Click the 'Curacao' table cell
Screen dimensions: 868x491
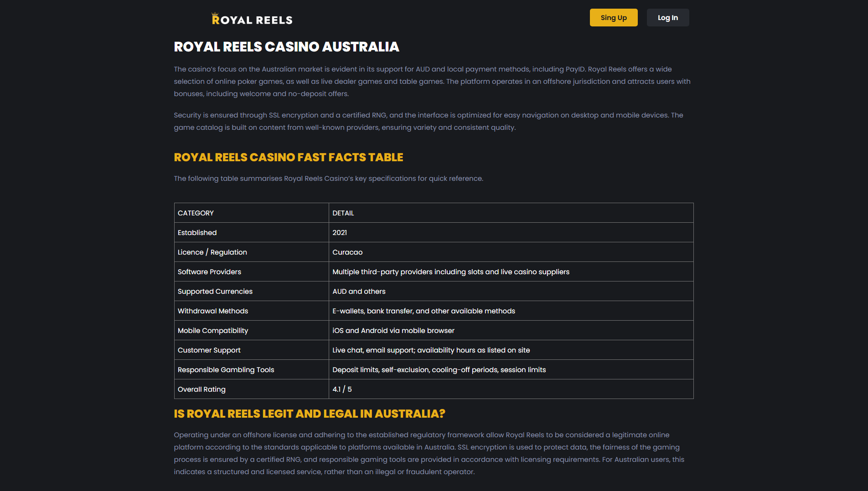tap(511, 252)
